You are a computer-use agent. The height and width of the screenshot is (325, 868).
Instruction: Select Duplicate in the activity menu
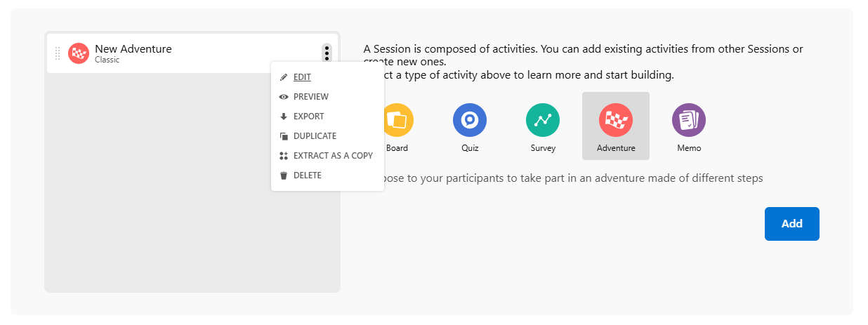(x=315, y=136)
